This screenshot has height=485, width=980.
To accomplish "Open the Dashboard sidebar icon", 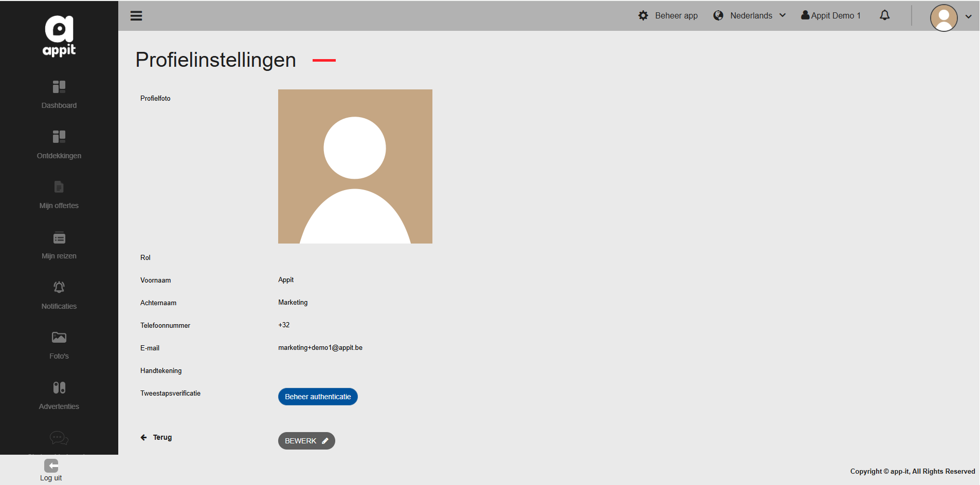I will coord(59,87).
